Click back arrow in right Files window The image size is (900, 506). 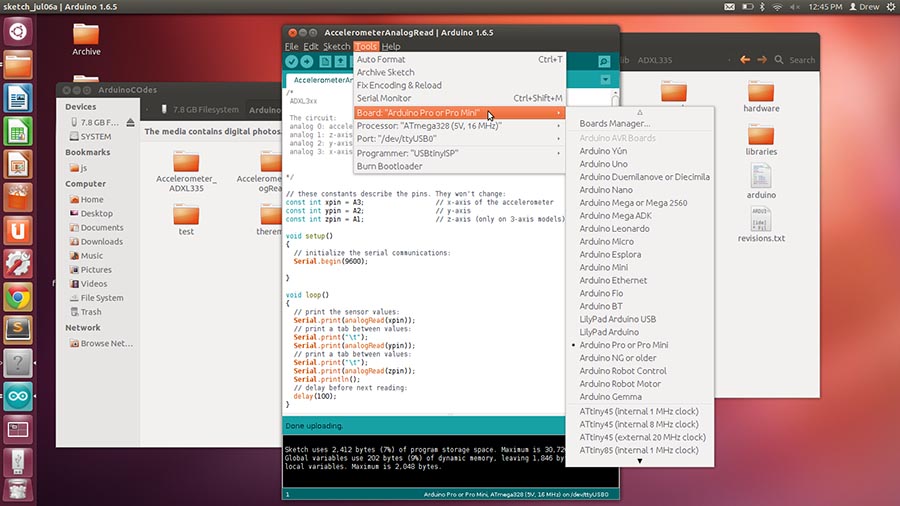point(745,60)
